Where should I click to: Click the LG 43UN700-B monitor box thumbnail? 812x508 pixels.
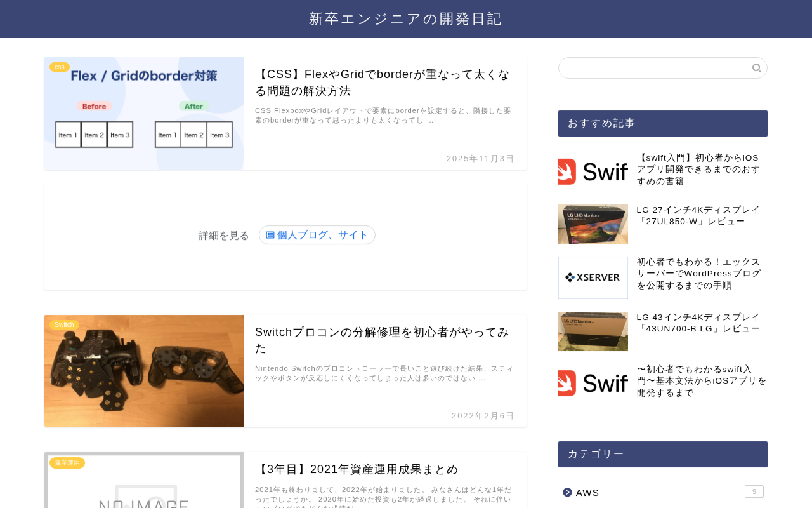pyautogui.click(x=593, y=331)
